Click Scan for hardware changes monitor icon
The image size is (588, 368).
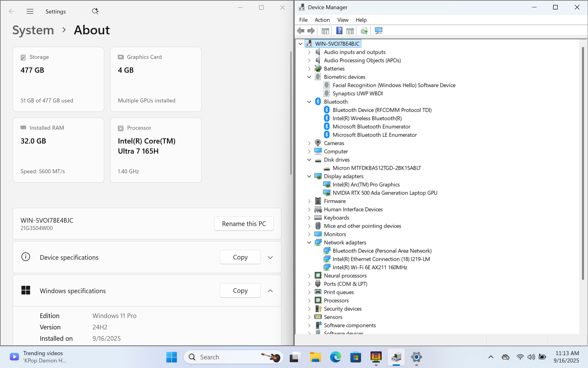[x=379, y=31]
